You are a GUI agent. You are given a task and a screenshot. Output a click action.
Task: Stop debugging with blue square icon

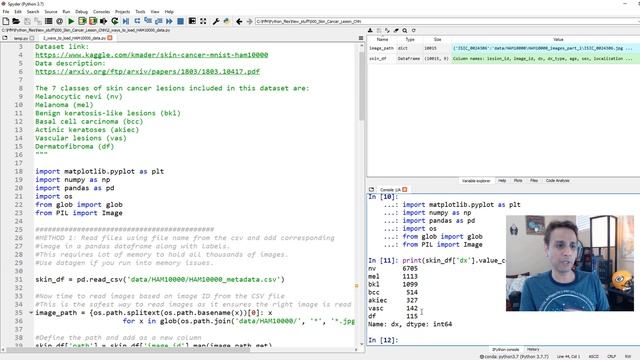180,21
